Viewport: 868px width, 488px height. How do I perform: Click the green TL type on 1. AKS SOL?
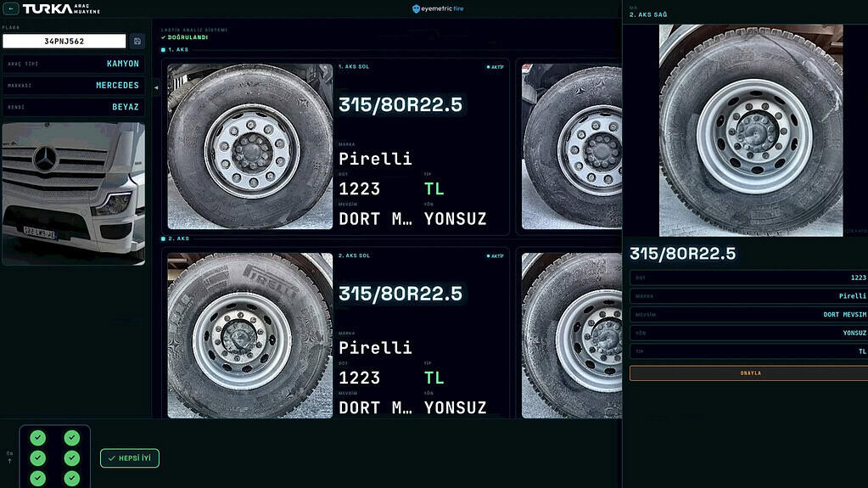[434, 189]
